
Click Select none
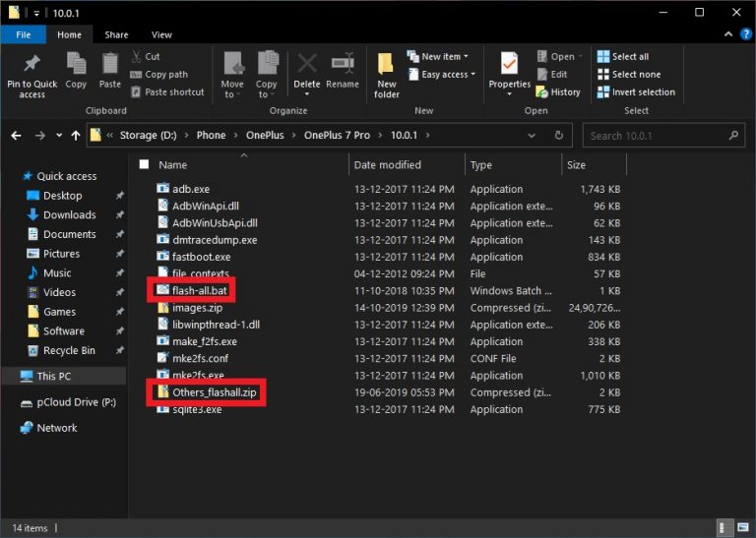(629, 74)
